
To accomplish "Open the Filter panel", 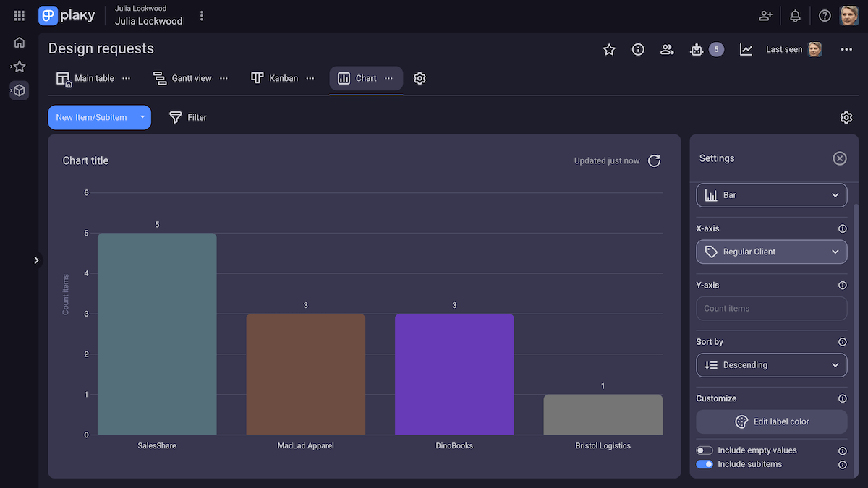I will [x=188, y=116].
